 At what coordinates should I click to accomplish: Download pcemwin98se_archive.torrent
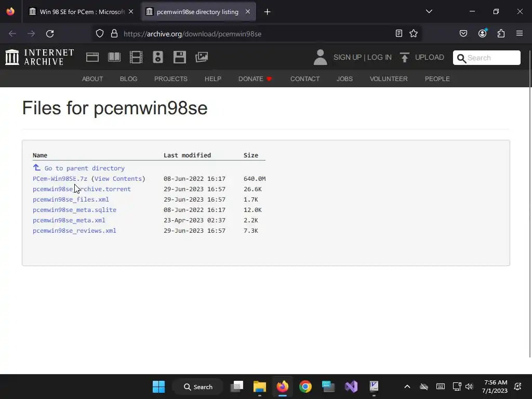point(82,189)
